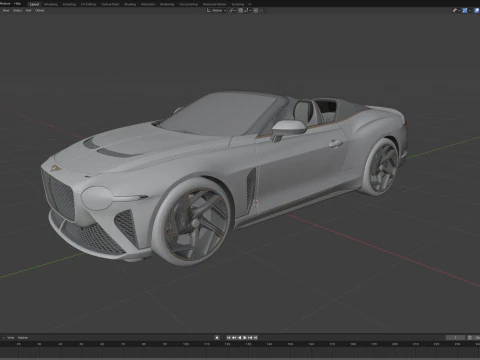Click the current frame number field
Image resolution: width=480 pixels, height=360 pixels.
pyautogui.click(x=456, y=338)
